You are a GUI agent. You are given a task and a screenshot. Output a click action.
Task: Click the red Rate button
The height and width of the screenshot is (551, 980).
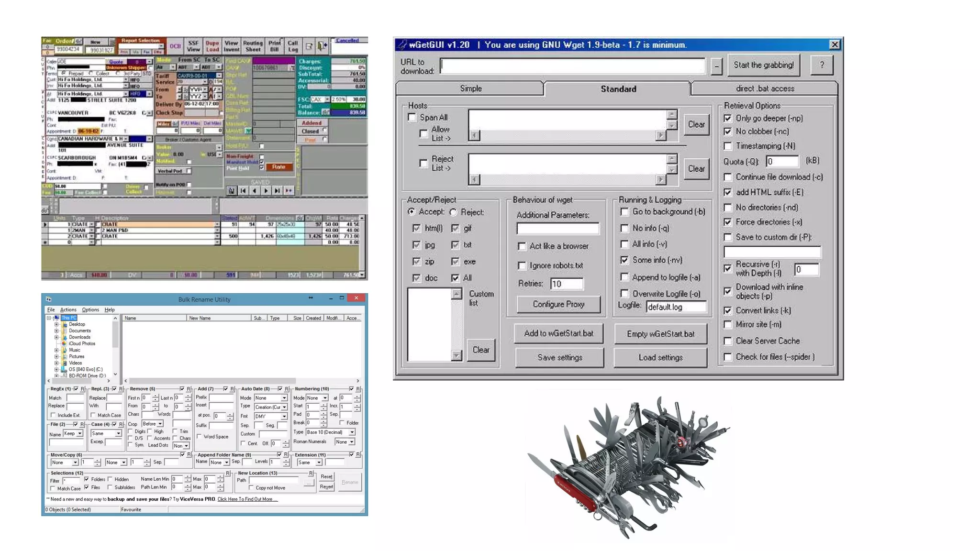(x=278, y=167)
